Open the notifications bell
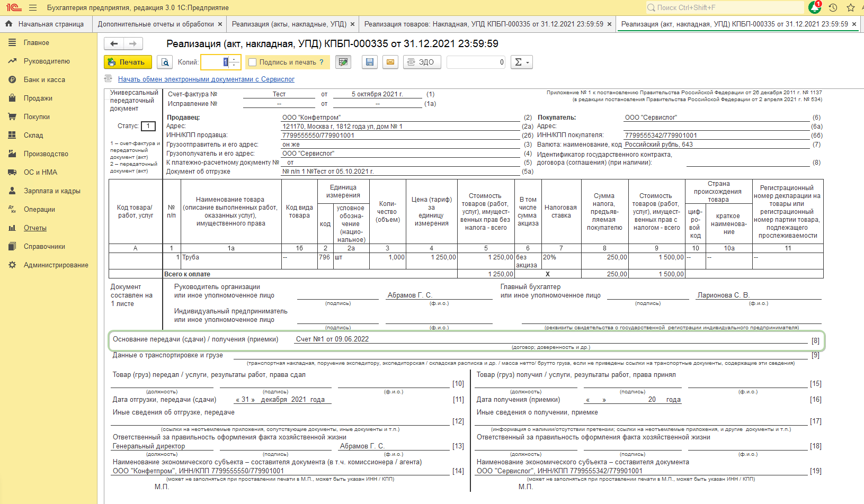 [x=815, y=7]
